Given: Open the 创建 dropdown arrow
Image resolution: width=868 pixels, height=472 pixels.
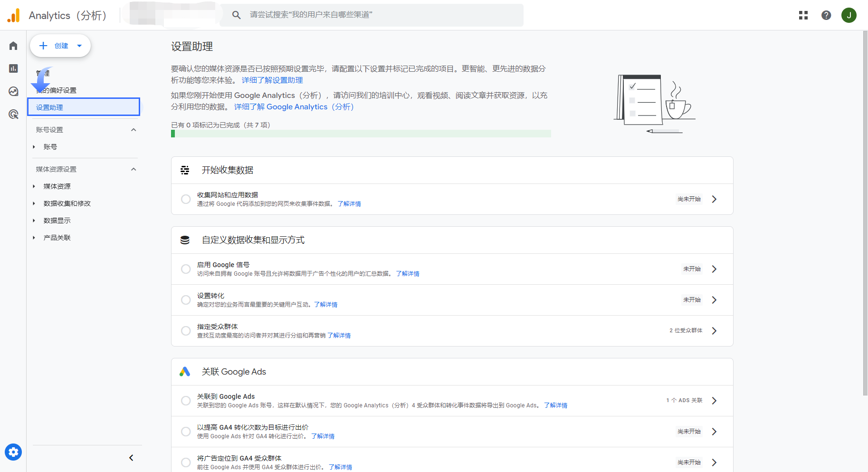Looking at the screenshot, I should tap(79, 46).
